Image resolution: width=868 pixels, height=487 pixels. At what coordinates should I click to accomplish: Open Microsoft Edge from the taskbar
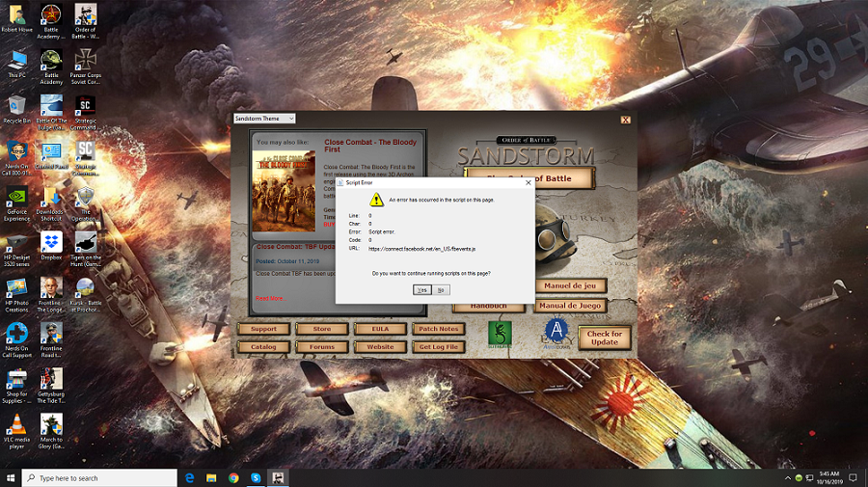click(189, 478)
